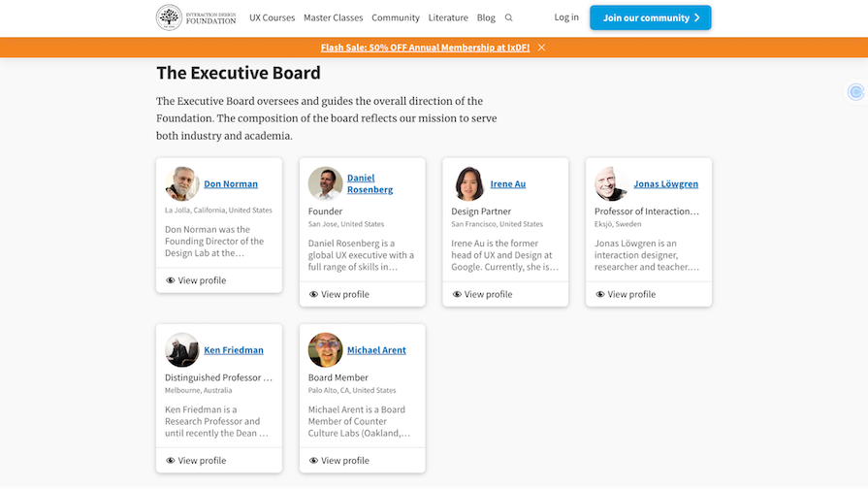Click Don Norman's profile photo
This screenshot has height=489, width=868.
tap(182, 183)
